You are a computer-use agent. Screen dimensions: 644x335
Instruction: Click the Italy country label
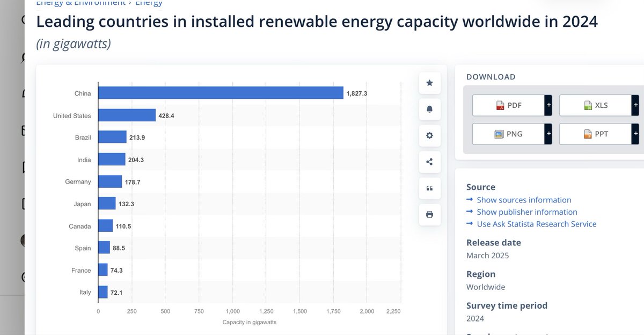(x=86, y=293)
